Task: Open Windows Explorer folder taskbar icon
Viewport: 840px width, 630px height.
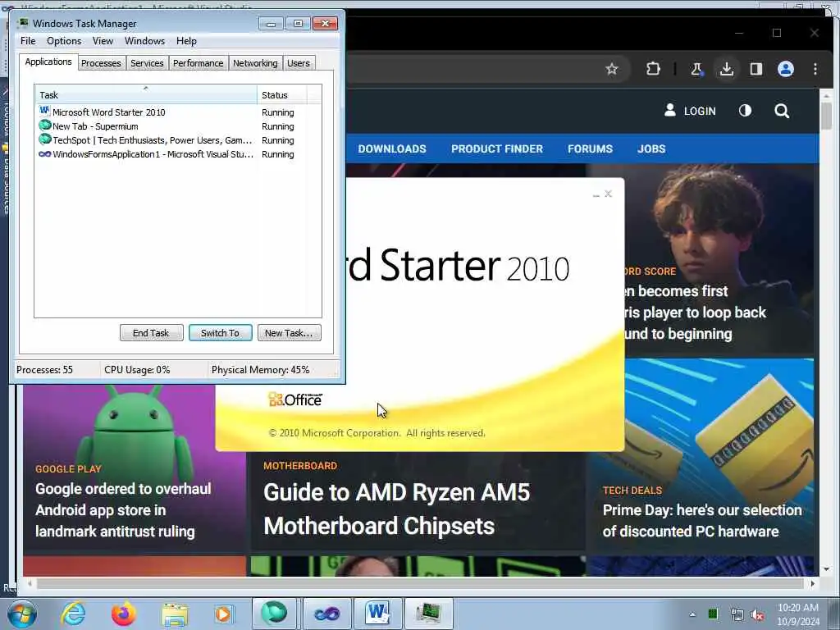Action: (175, 614)
